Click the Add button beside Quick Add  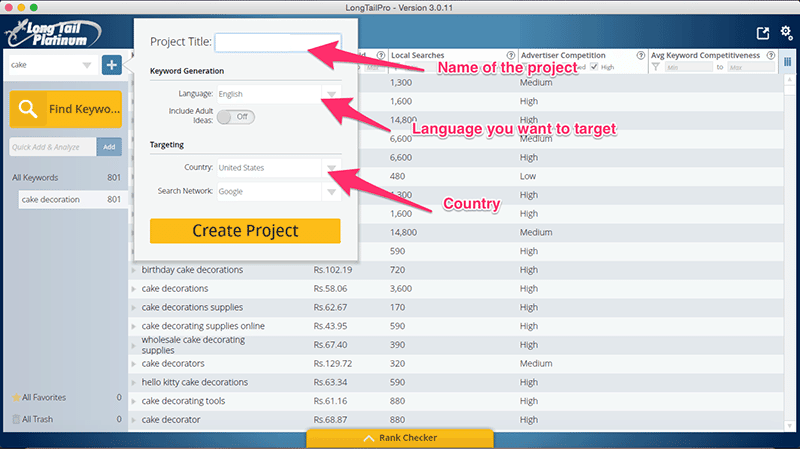coord(109,147)
